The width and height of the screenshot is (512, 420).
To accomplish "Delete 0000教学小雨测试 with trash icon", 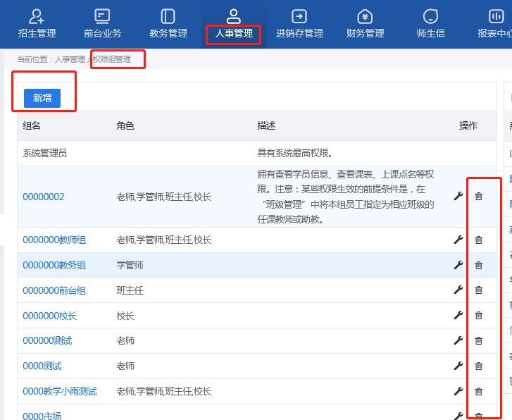I will pyautogui.click(x=479, y=391).
